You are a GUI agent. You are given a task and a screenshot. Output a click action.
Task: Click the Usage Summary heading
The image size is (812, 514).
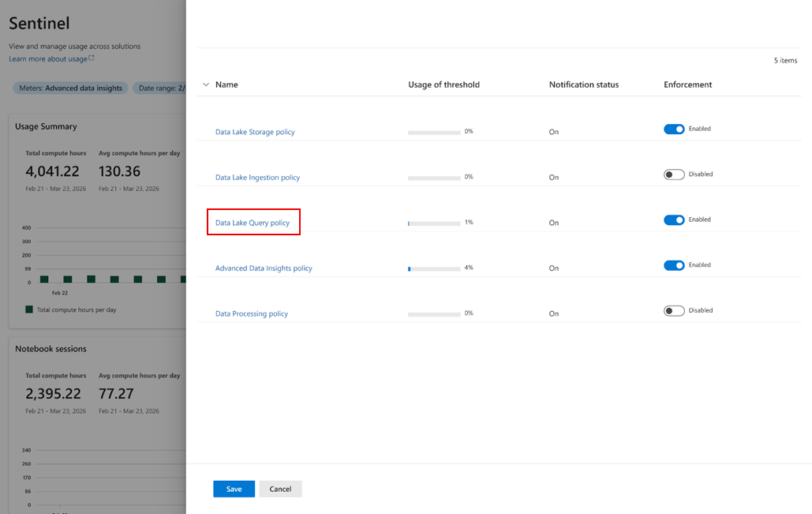click(x=46, y=126)
